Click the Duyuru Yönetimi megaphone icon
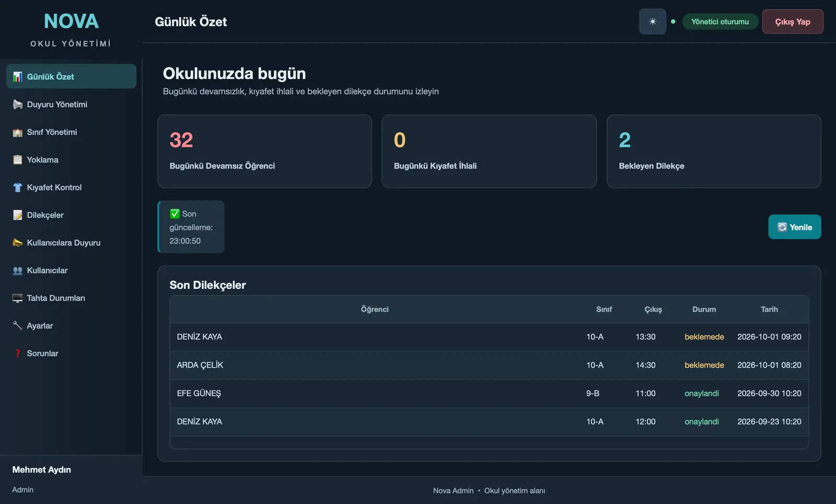 (x=17, y=104)
